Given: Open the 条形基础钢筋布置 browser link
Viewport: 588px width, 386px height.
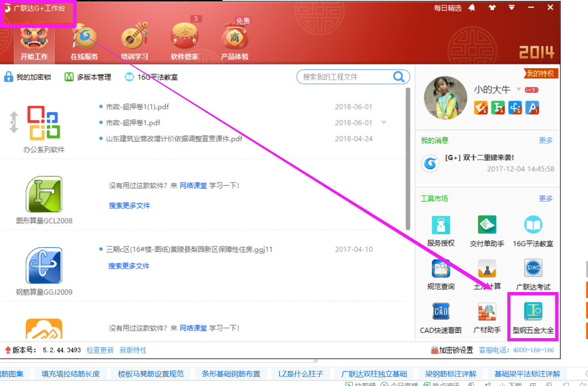Looking at the screenshot, I should click(x=231, y=374).
